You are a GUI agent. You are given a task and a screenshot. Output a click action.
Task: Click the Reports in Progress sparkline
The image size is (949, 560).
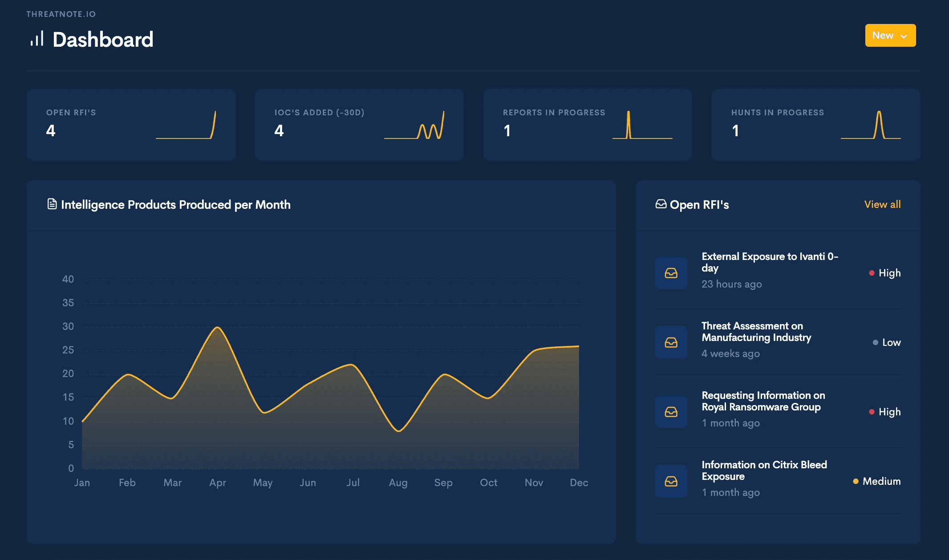click(x=642, y=125)
